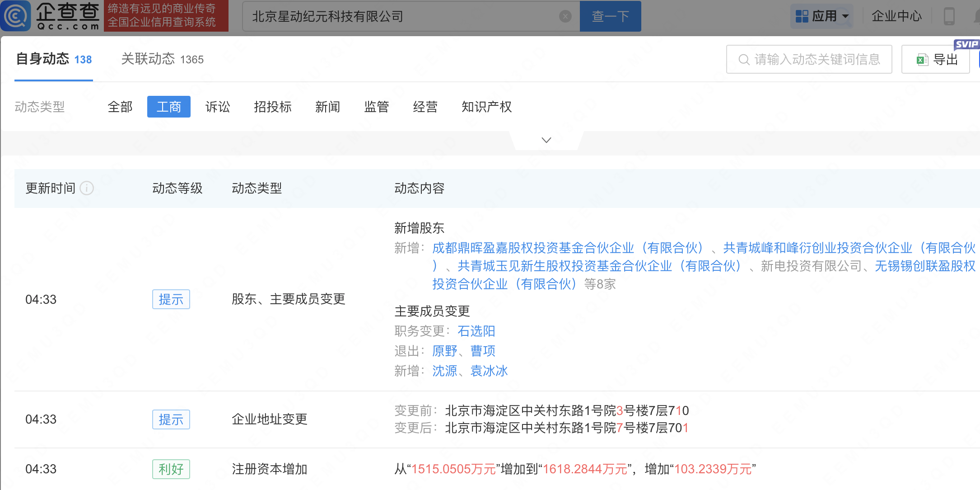Click the SVIP badge
The image size is (980, 490).
pyautogui.click(x=966, y=44)
